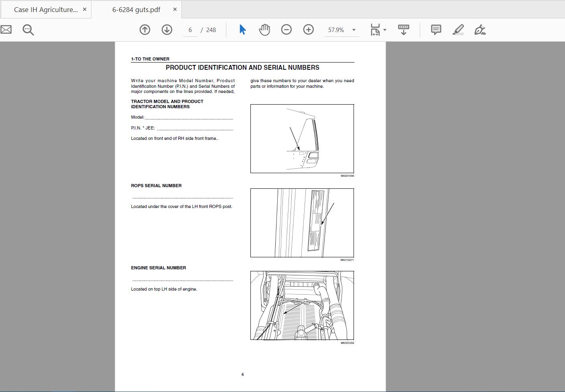This screenshot has height=392, width=565.
Task: Edit the current page number field
Action: pos(190,30)
